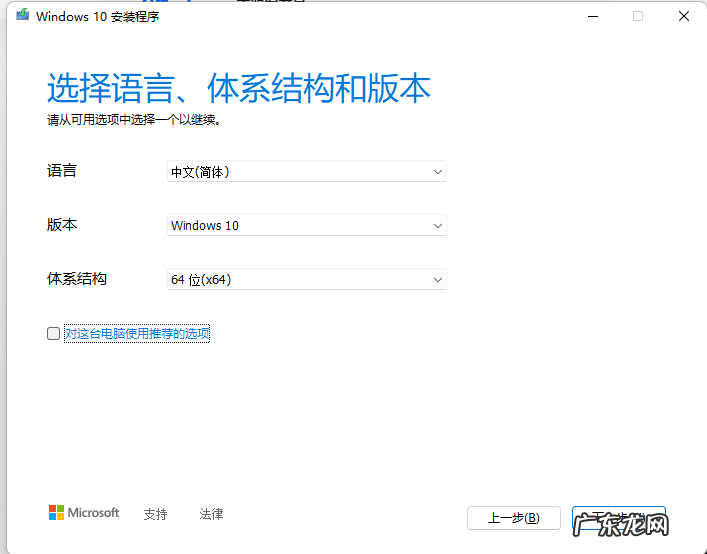Viewport: 707px width, 554px height.
Task: Go back with the 上一步(B) button
Action: (x=514, y=518)
